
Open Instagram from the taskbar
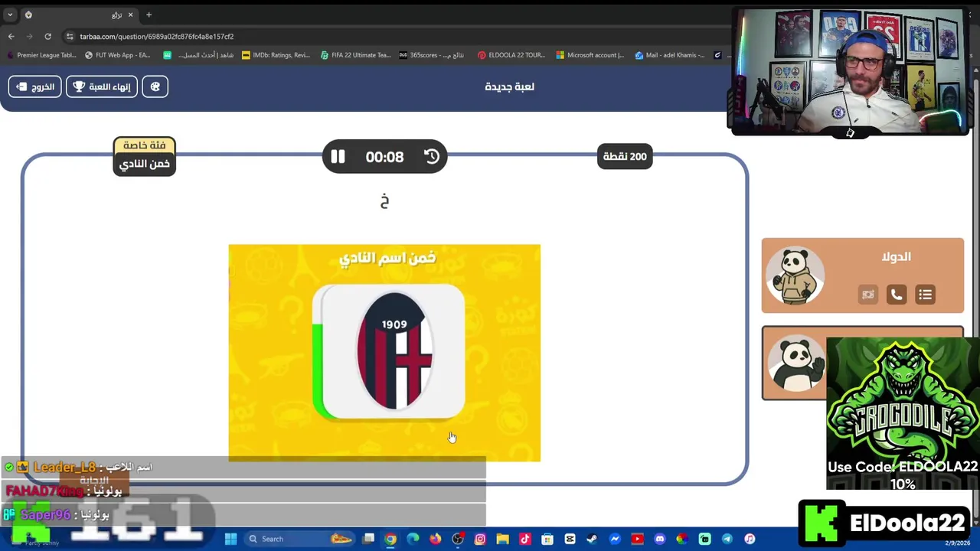[480, 539]
